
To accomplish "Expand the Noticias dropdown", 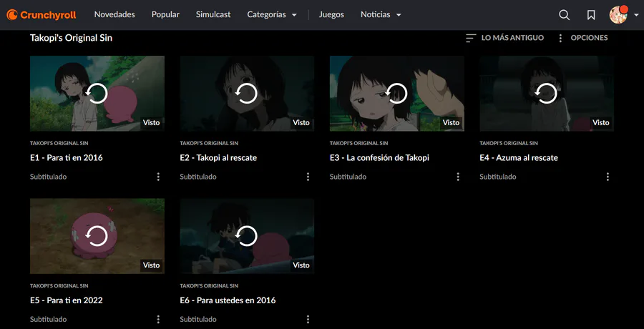I will coord(381,14).
